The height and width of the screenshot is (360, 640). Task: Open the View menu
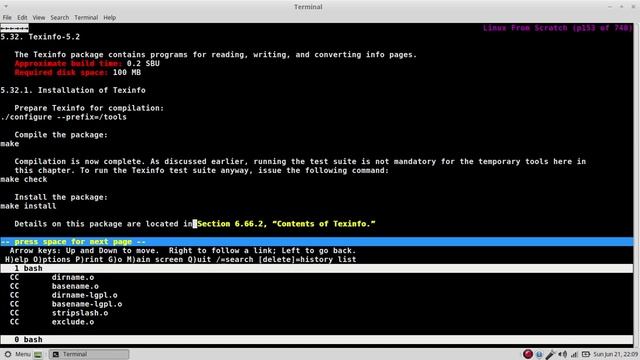pyautogui.click(x=39, y=18)
